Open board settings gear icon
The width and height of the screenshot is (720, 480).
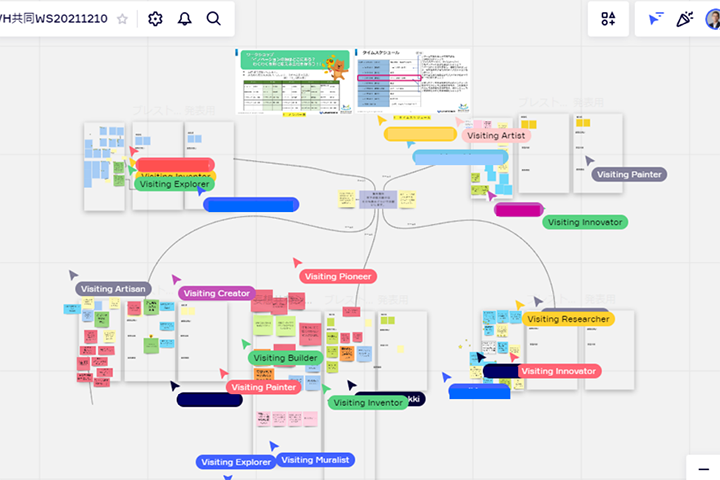tap(155, 19)
